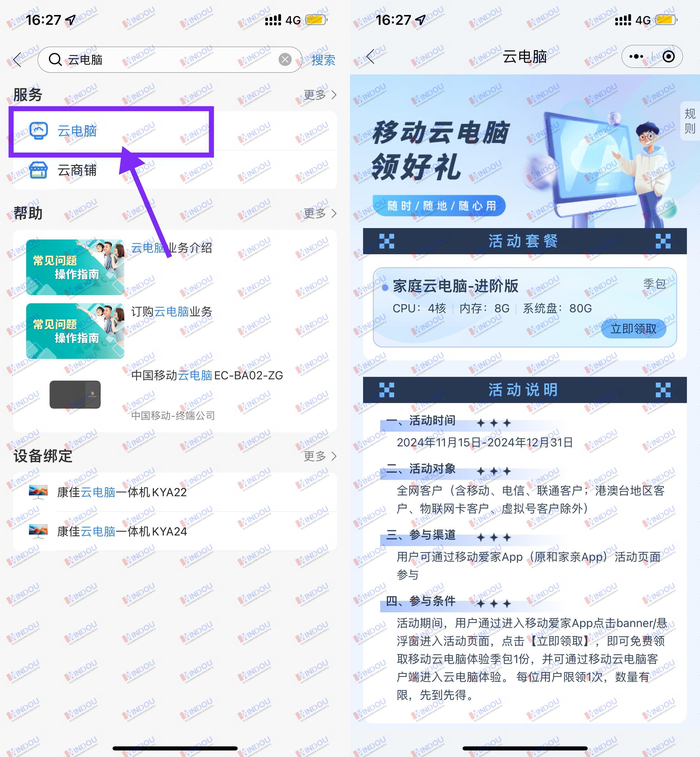Tap thumbnail beside 云电脑业务介绍
The width and height of the screenshot is (700, 757).
pyautogui.click(x=75, y=267)
